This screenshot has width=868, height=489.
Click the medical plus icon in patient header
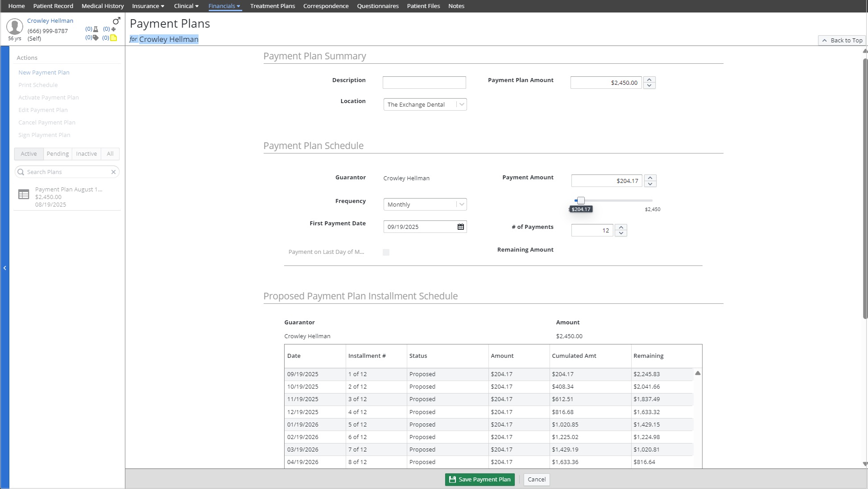tap(113, 29)
